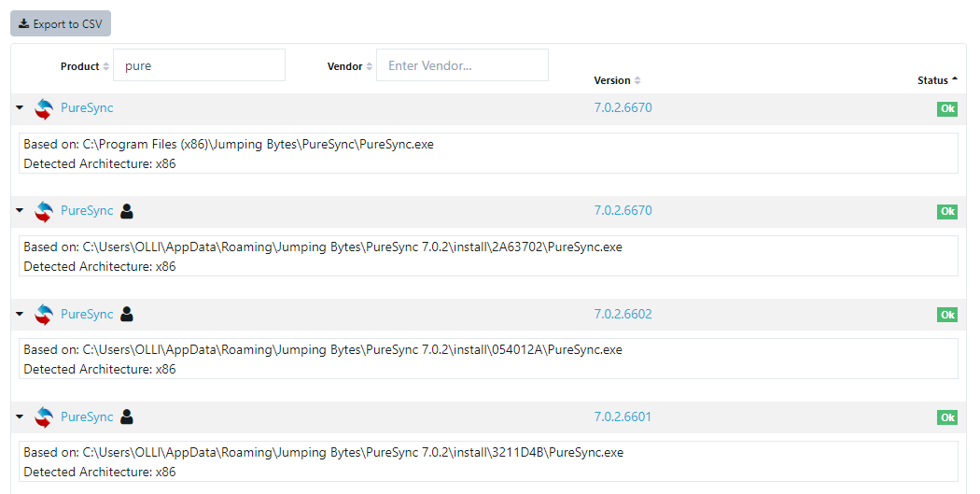This screenshot has width=980, height=494.
Task: Sort by the Status column header
Action: click(937, 80)
